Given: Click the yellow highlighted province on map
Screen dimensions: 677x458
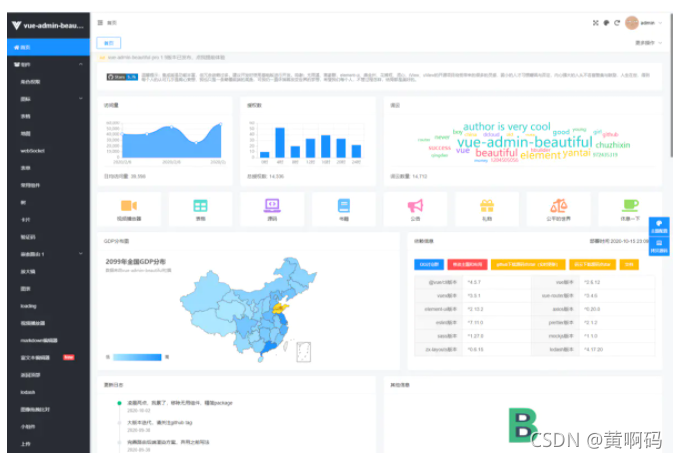Looking at the screenshot, I should [281, 308].
